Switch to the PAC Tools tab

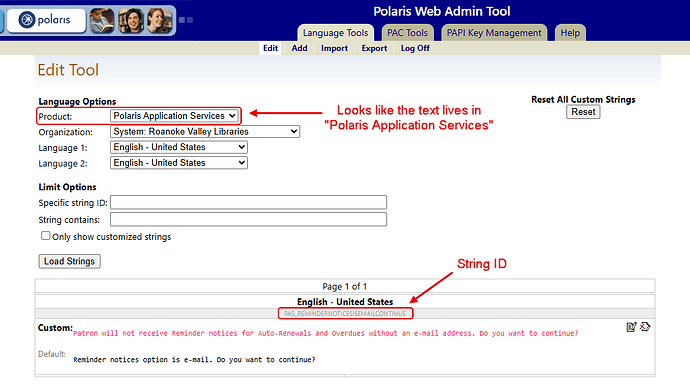click(x=407, y=33)
